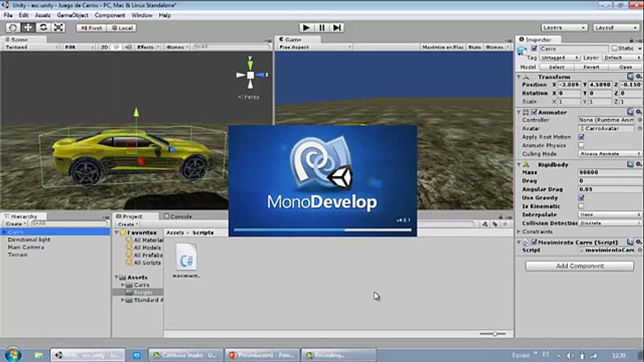Open the Window menu

[142, 15]
